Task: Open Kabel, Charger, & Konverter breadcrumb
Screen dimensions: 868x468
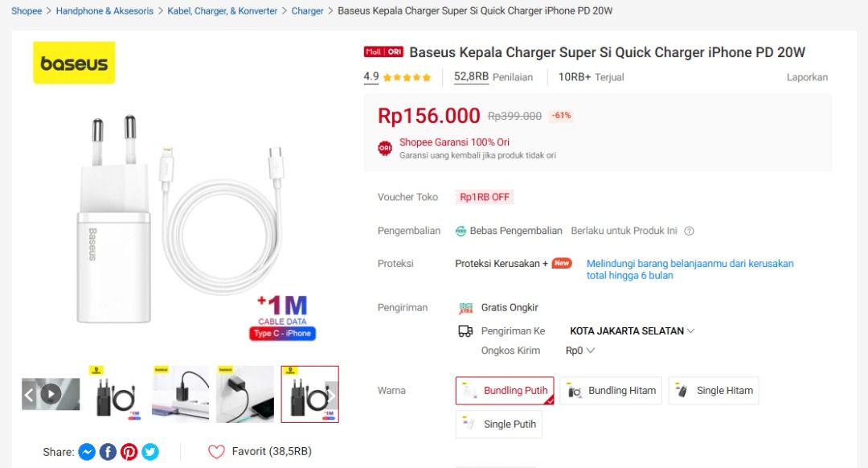Action: (223, 11)
